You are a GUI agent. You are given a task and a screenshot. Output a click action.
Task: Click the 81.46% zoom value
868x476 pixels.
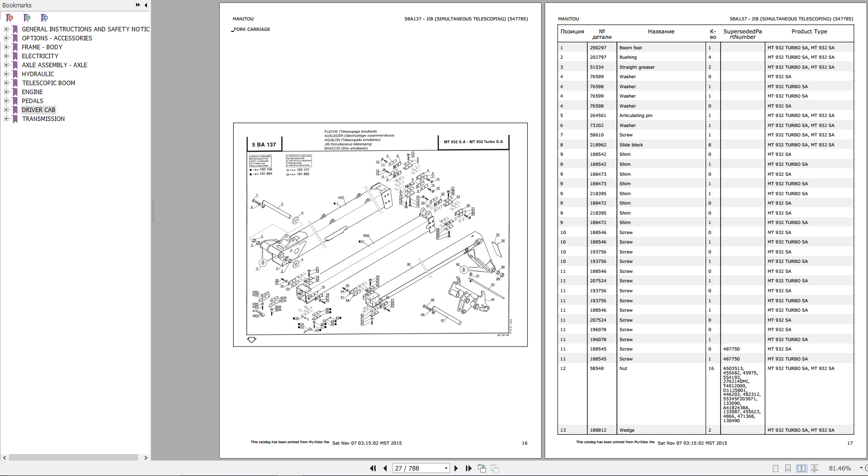point(840,468)
